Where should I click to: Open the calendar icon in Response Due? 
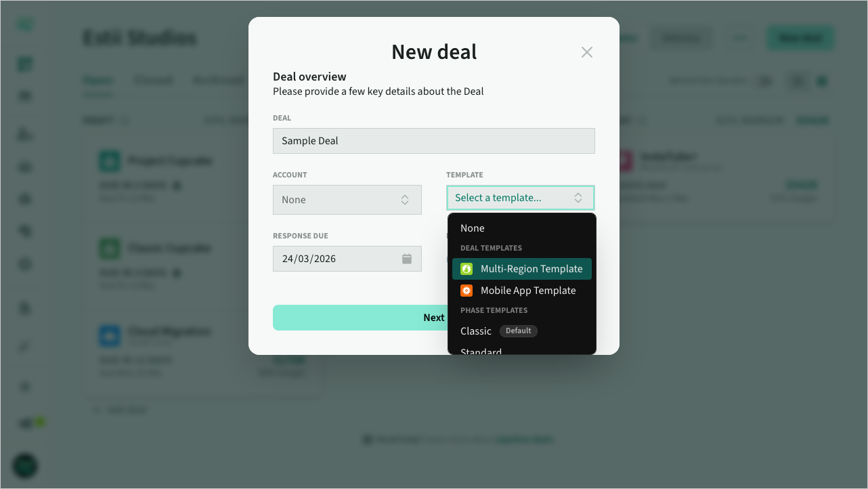tap(407, 259)
